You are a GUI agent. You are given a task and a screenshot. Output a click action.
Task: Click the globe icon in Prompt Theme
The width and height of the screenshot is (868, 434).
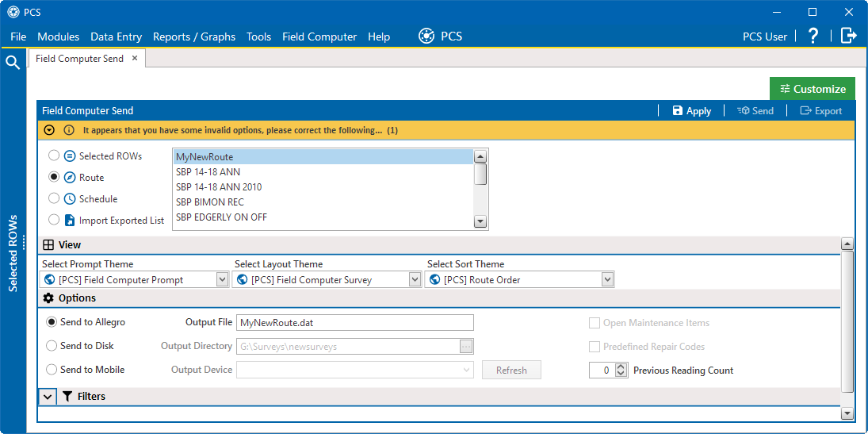[51, 280]
